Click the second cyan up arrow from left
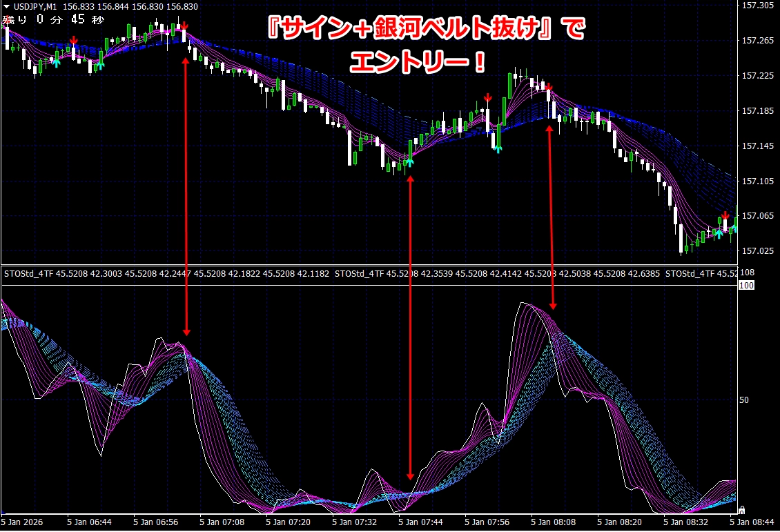 point(99,64)
